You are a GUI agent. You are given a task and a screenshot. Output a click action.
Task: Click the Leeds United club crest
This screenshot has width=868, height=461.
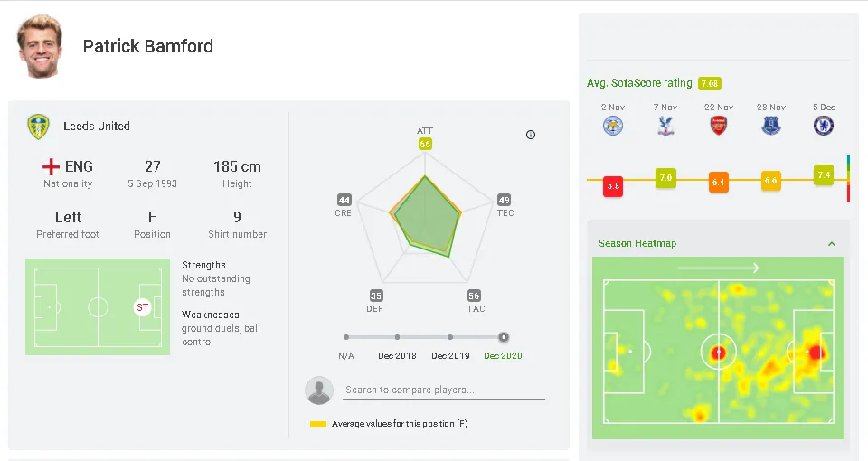pyautogui.click(x=38, y=127)
